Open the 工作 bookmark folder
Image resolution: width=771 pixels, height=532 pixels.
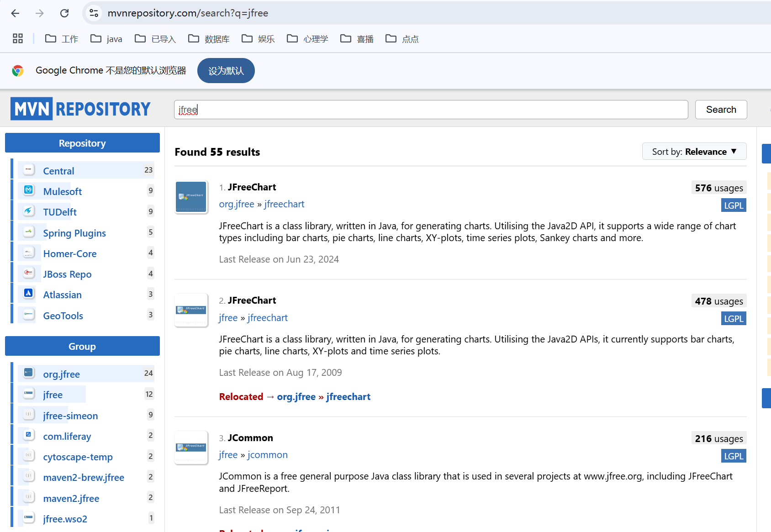click(62, 39)
